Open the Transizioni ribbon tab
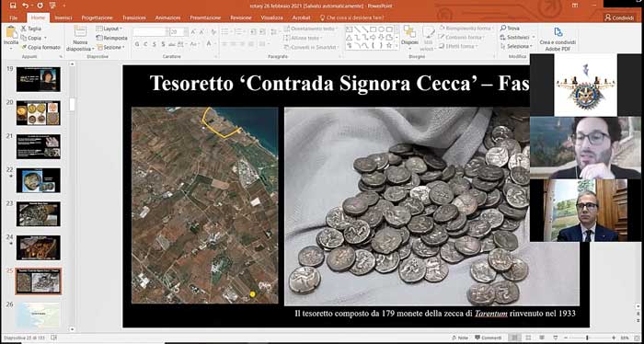This screenshot has height=344, width=644. coord(134,17)
